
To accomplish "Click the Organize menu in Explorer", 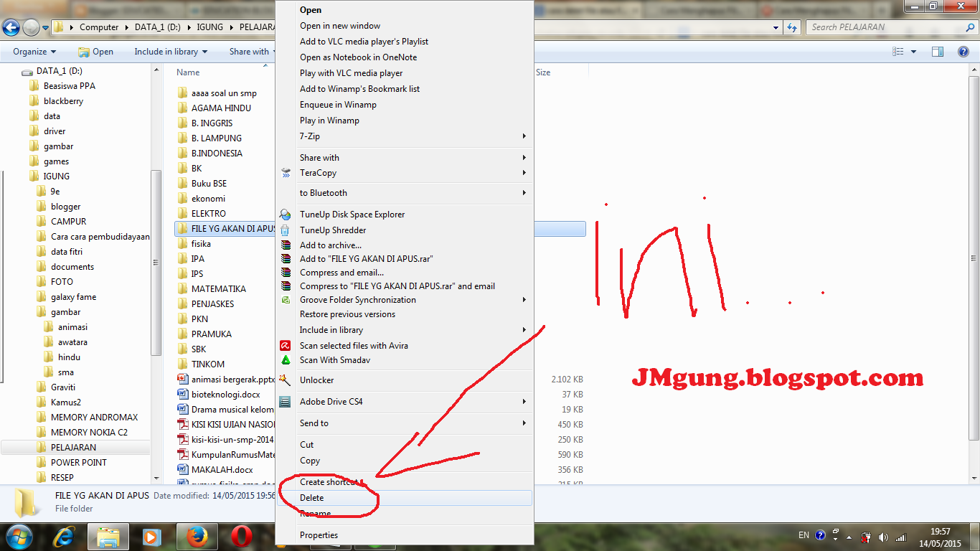I will 33,52.
